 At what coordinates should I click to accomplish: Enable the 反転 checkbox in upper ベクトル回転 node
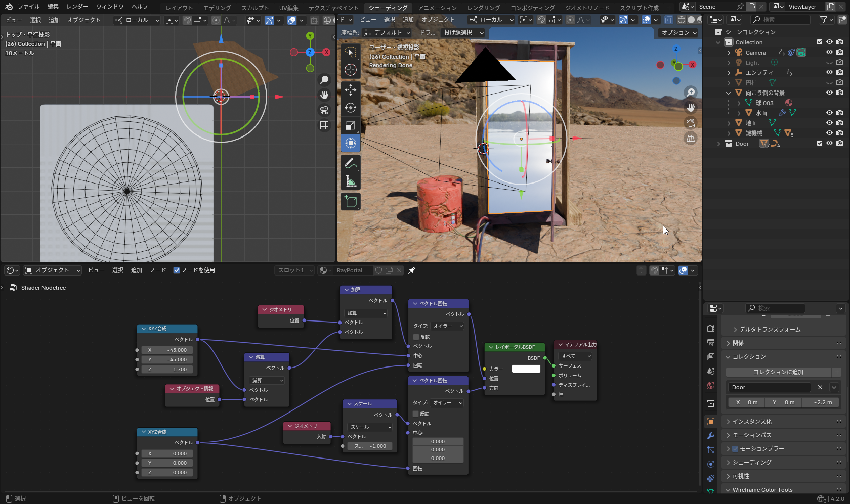coord(416,337)
